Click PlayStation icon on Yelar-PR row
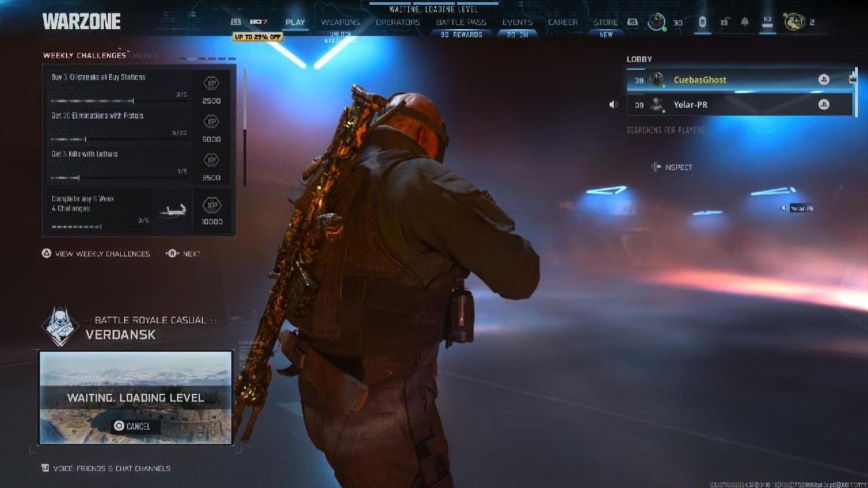Screen dimensions: 868x488 click(x=824, y=104)
